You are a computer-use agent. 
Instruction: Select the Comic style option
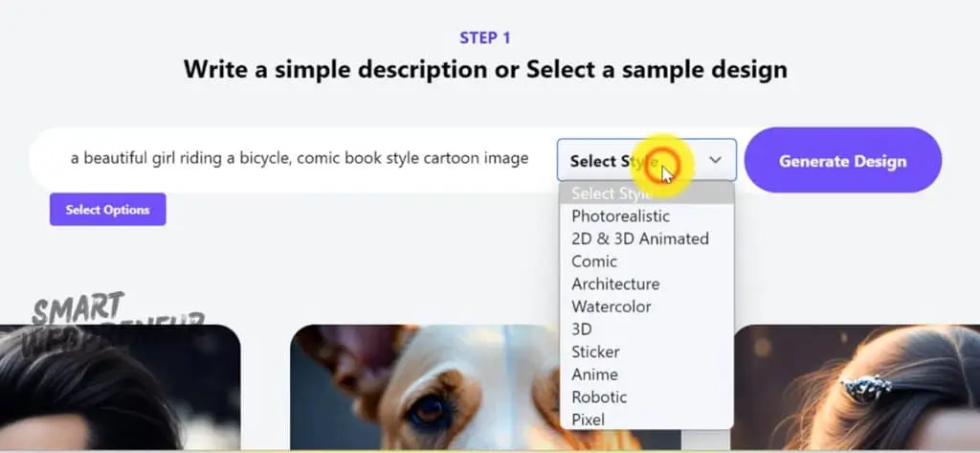click(594, 261)
